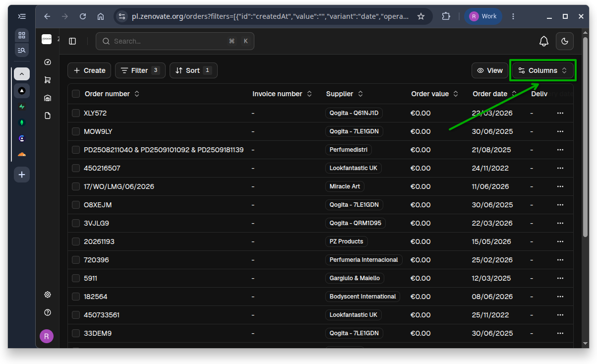The image size is (597, 364).
Task: Go to browser home page
Action: pyautogui.click(x=101, y=16)
